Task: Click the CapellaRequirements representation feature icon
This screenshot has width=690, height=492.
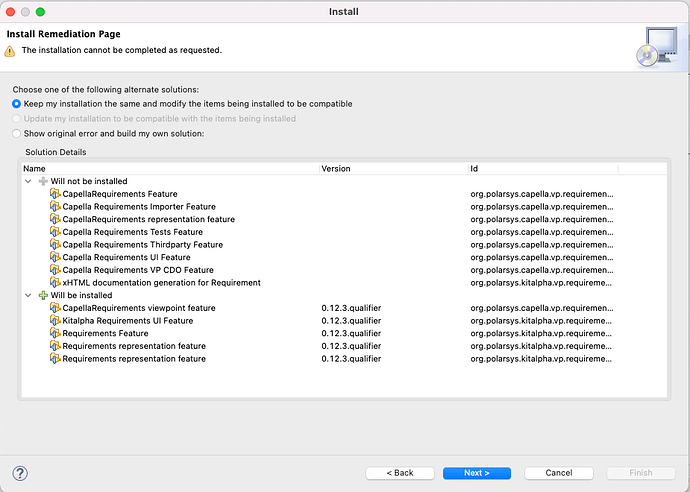Action: 55,219
